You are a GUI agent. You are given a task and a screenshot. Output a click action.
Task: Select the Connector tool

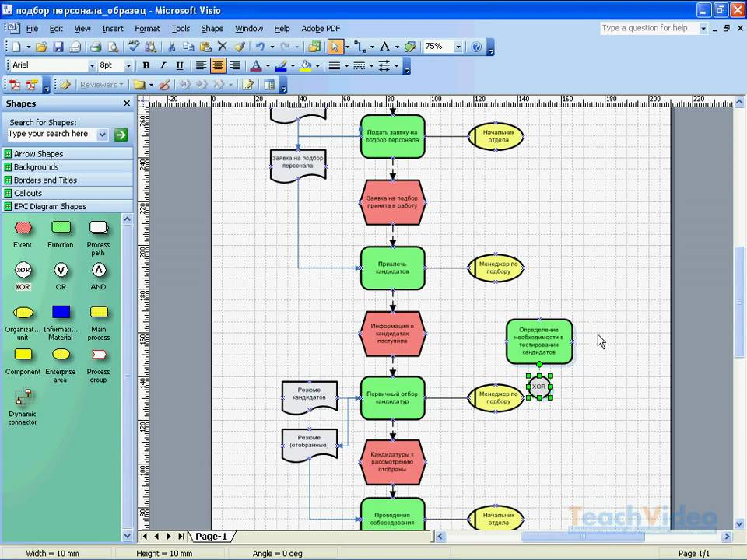point(359,47)
